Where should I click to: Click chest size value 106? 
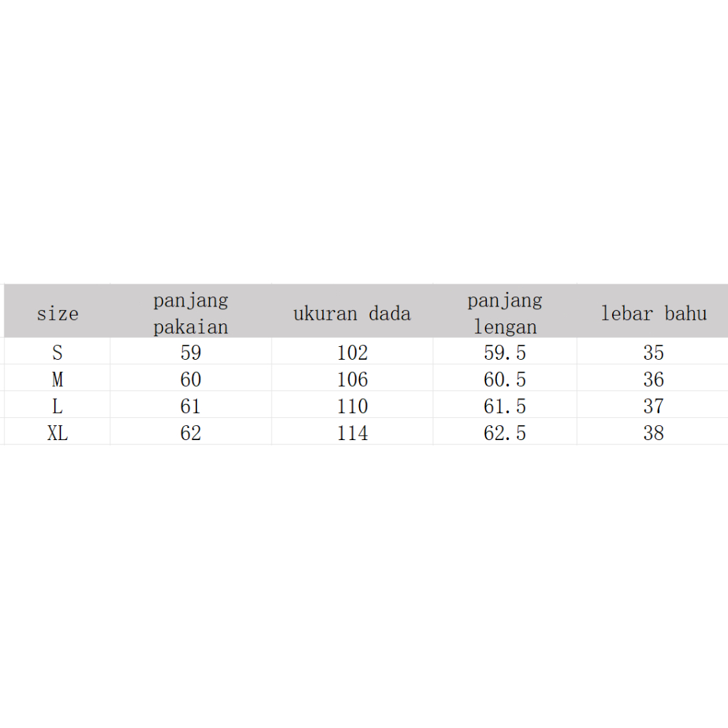[353, 380]
